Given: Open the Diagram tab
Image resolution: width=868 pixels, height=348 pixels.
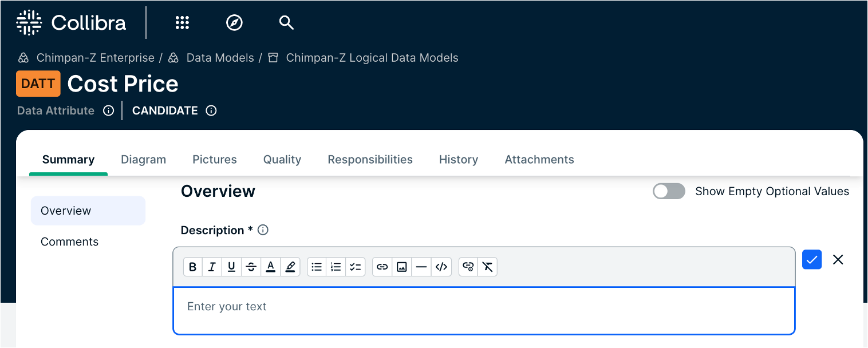Looking at the screenshot, I should pos(143,160).
